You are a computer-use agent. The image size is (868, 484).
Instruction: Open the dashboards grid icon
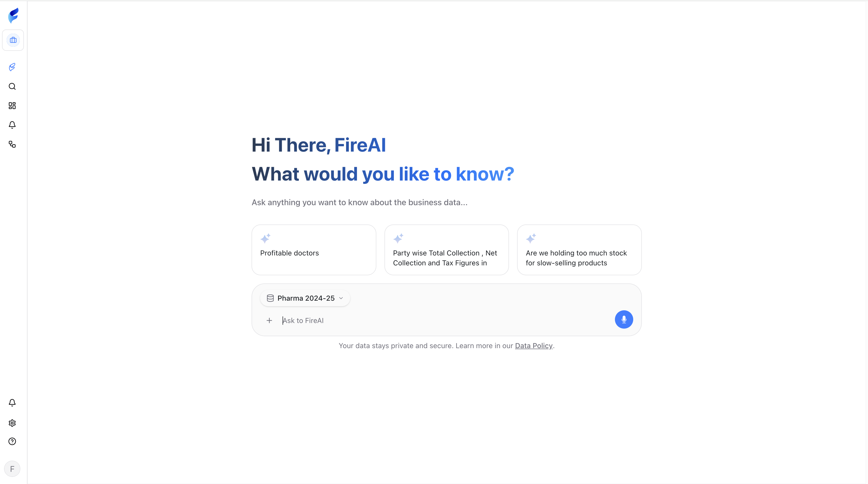[x=12, y=106]
